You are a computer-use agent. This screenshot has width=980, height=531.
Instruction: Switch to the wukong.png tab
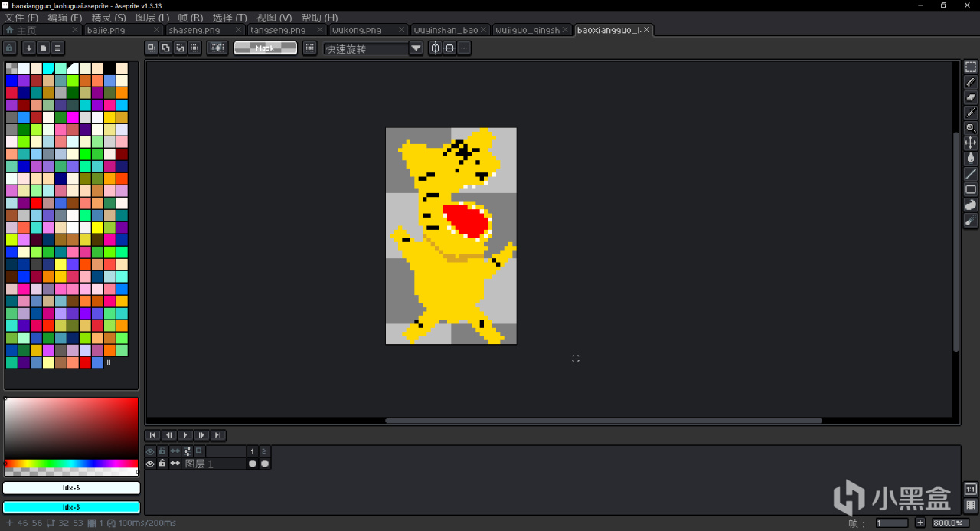tap(357, 30)
